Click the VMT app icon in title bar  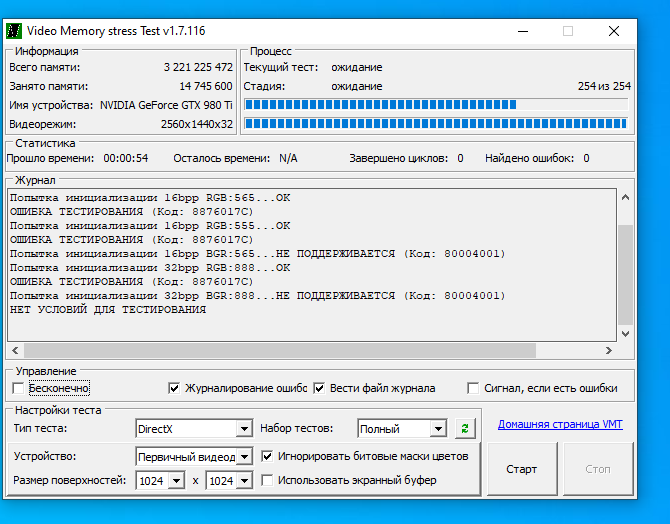14,31
